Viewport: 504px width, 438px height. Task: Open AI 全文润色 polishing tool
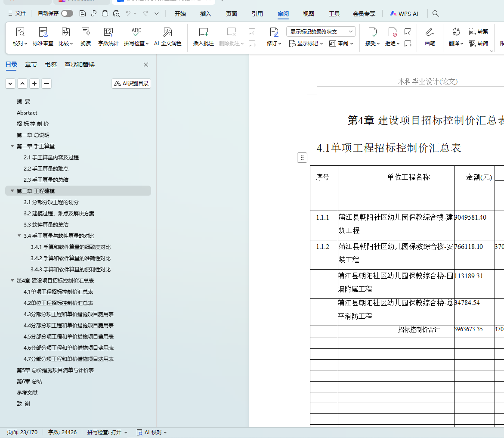[x=167, y=32]
